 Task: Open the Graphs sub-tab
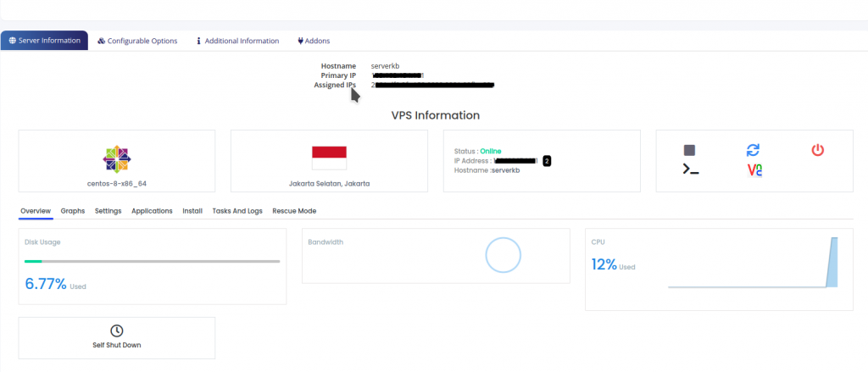pos(73,211)
